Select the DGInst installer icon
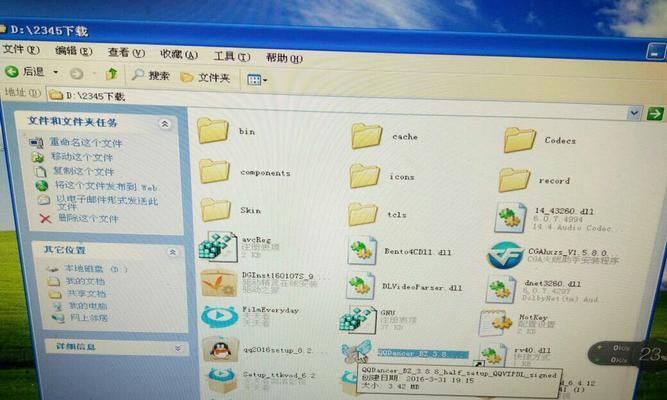 pyautogui.click(x=218, y=283)
